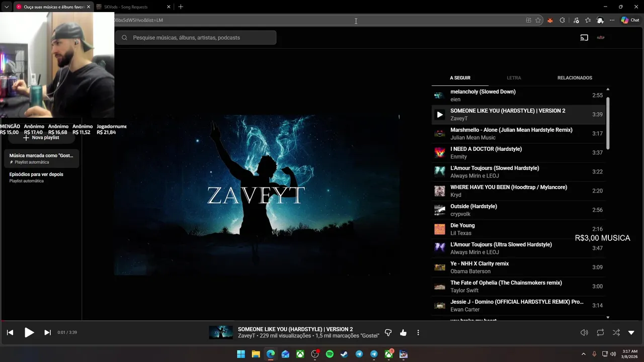Open the browser Extensions puzzle icon
644x362 pixels.
click(562, 20)
